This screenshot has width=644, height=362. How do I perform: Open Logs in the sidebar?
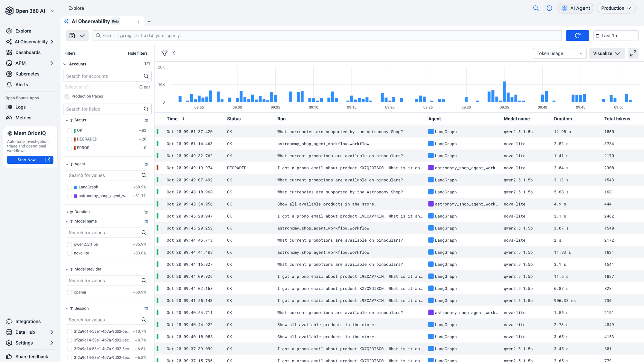coord(21,107)
